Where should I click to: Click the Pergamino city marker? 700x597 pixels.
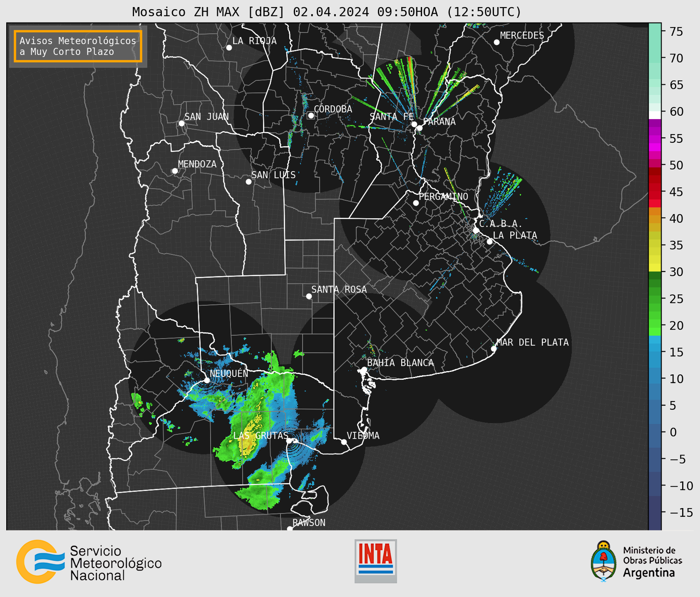[416, 203]
